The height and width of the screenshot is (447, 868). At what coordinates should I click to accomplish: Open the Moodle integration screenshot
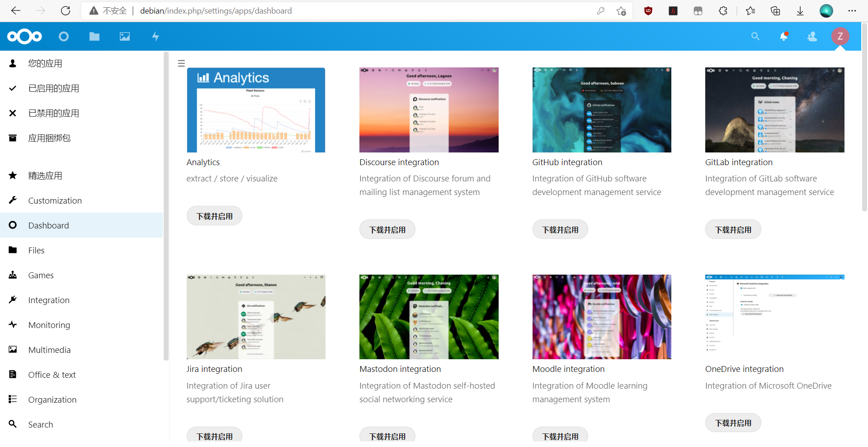(x=602, y=317)
